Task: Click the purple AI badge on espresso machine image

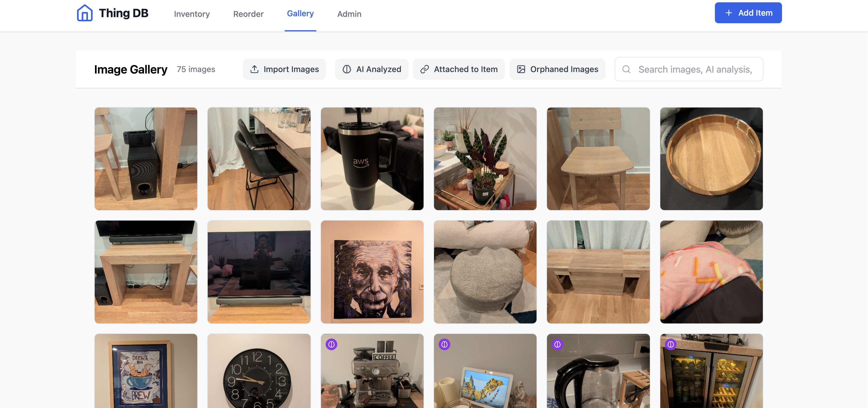Action: [x=331, y=344]
